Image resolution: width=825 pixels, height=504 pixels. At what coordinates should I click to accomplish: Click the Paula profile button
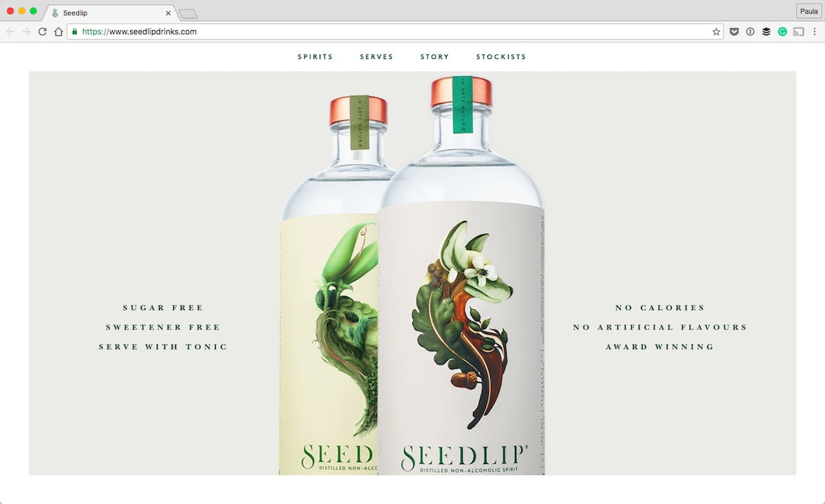coord(808,11)
